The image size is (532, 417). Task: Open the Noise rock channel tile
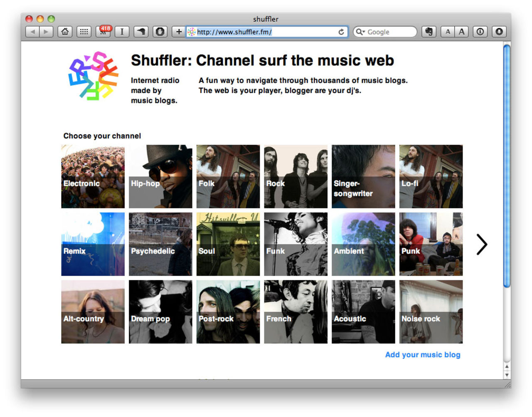tap(431, 311)
